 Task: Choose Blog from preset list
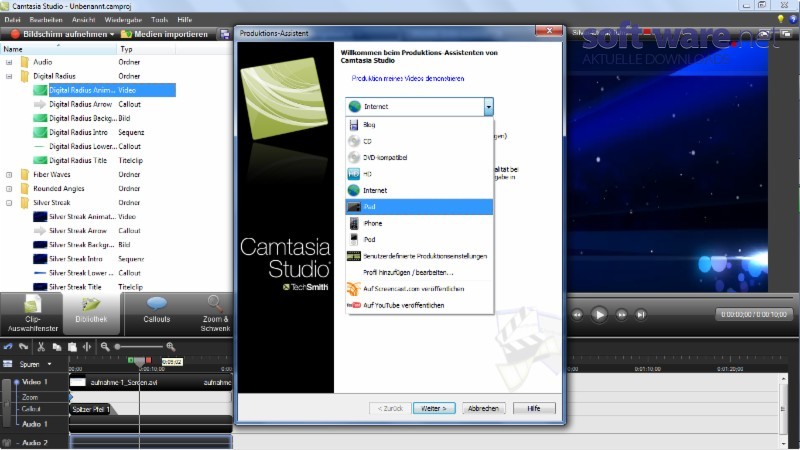(x=419, y=124)
